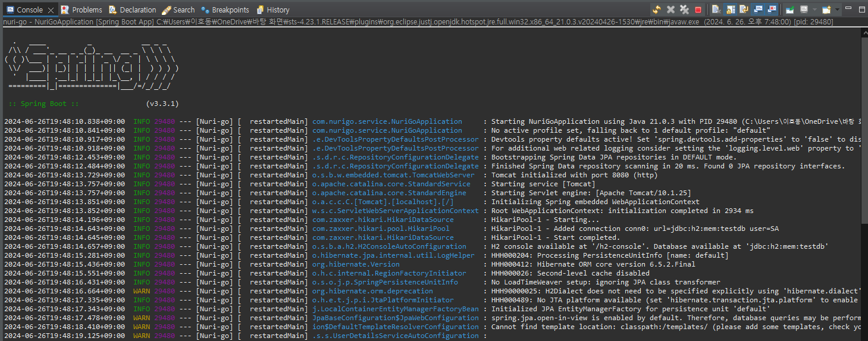Click the History tab icon
This screenshot has width=868, height=341.
tap(260, 10)
